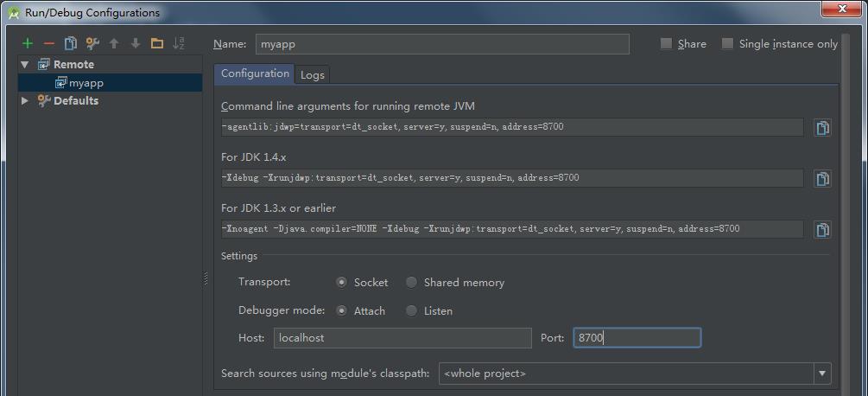Open the module's classpath dropdown
This screenshot has width=868, height=396.
click(x=820, y=374)
